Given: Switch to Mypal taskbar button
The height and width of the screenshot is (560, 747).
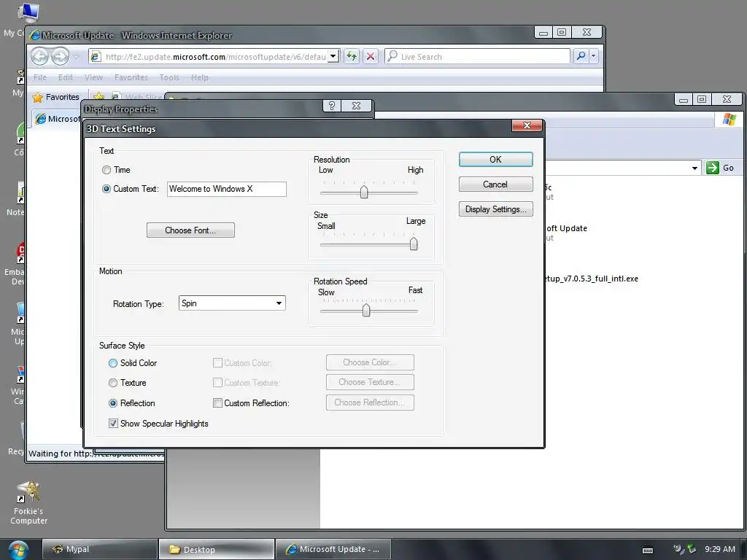Looking at the screenshot, I should (x=100, y=549).
